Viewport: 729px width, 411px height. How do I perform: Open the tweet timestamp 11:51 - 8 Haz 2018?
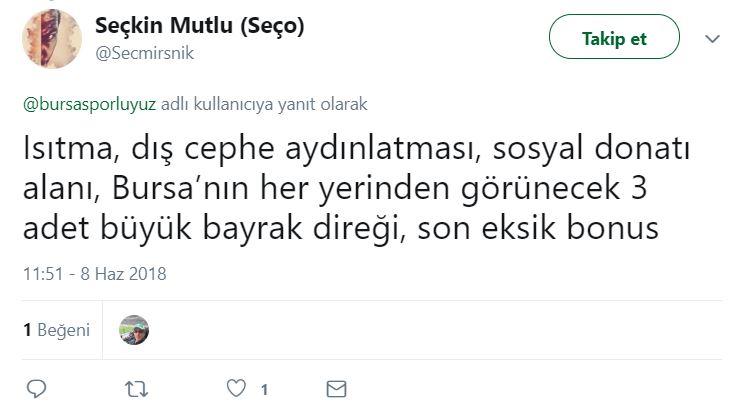(x=94, y=272)
